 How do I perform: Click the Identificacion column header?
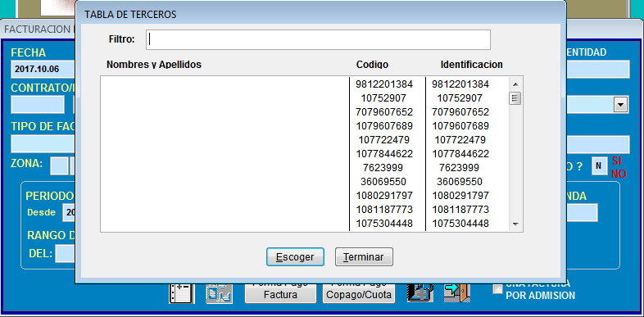pos(471,65)
